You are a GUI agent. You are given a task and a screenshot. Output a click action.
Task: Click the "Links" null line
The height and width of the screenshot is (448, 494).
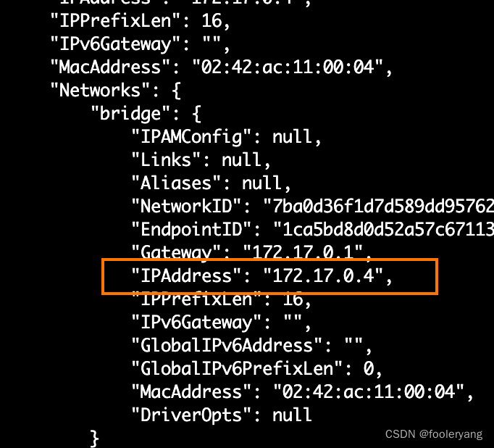point(201,159)
